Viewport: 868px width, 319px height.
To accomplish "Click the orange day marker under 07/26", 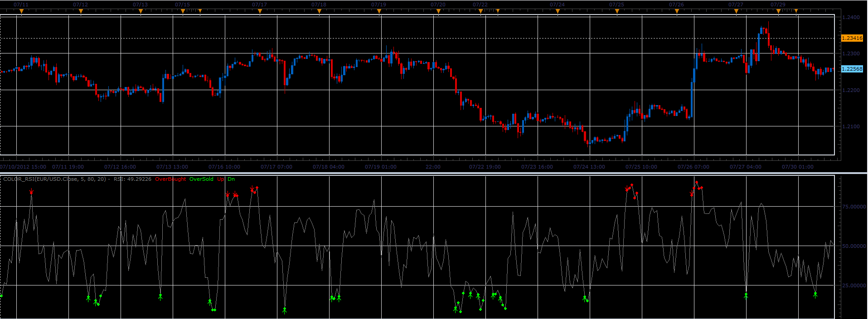I will [x=677, y=11].
